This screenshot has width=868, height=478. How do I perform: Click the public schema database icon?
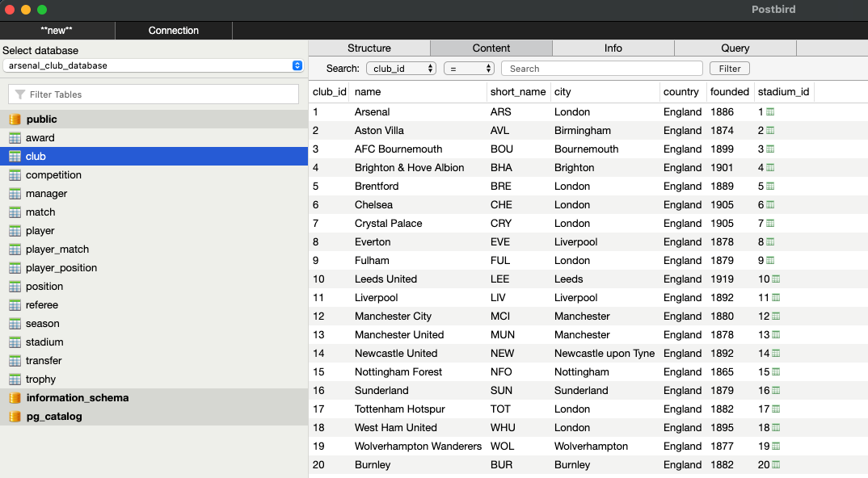pyautogui.click(x=15, y=119)
